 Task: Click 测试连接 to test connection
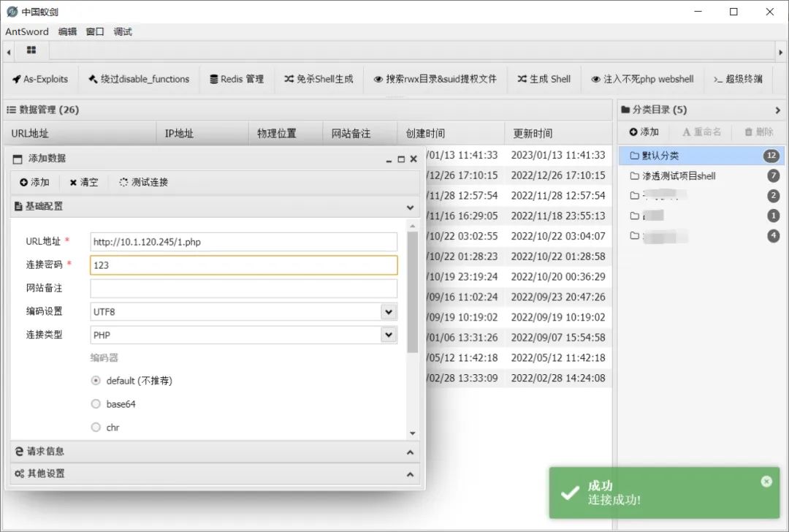point(143,182)
